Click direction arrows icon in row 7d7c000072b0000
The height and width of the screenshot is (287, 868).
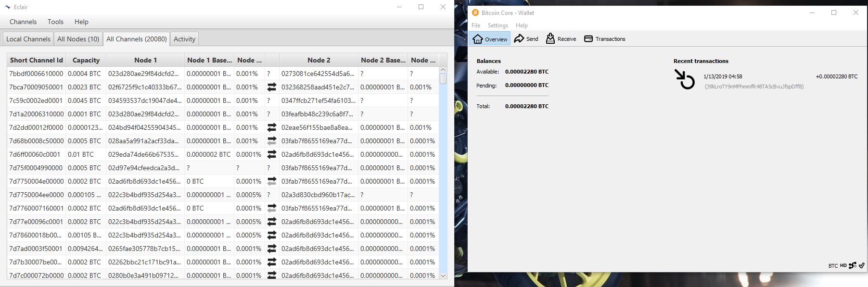coord(272,275)
